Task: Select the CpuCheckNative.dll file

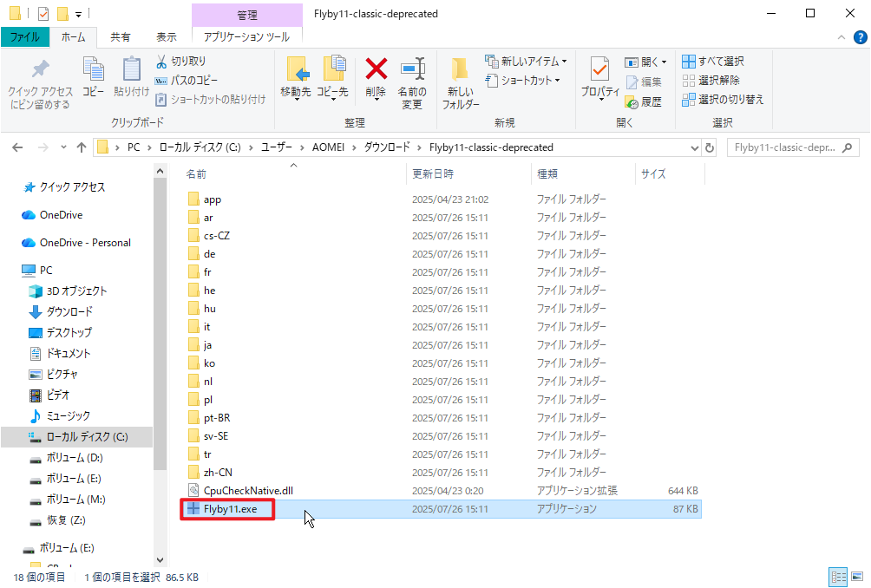Action: click(248, 491)
